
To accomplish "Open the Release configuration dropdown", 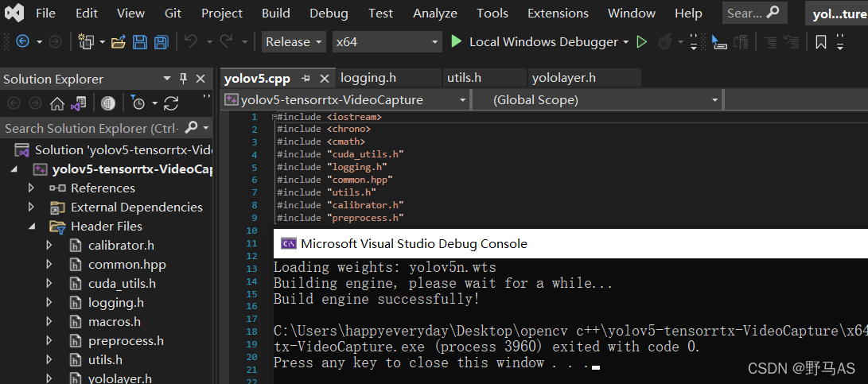I will click(x=294, y=42).
